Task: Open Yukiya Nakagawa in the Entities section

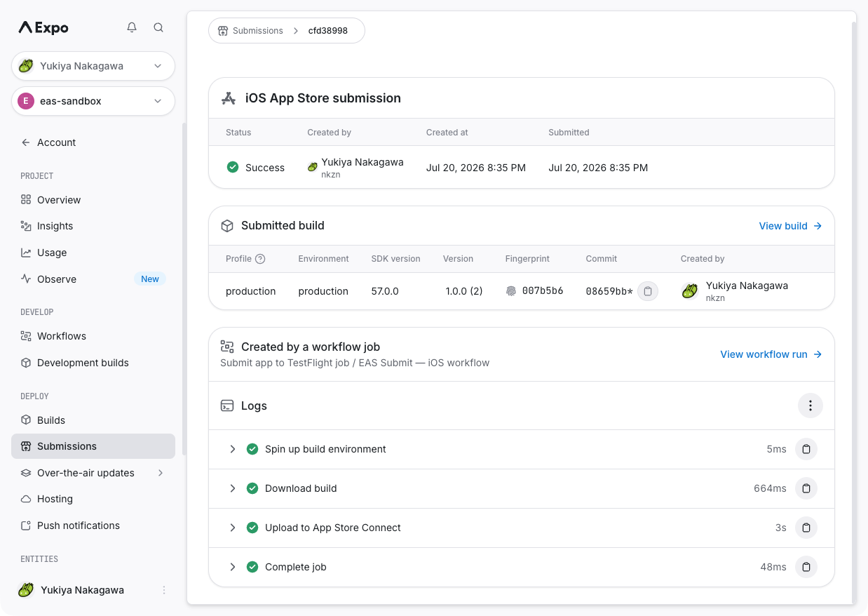Action: click(x=83, y=590)
